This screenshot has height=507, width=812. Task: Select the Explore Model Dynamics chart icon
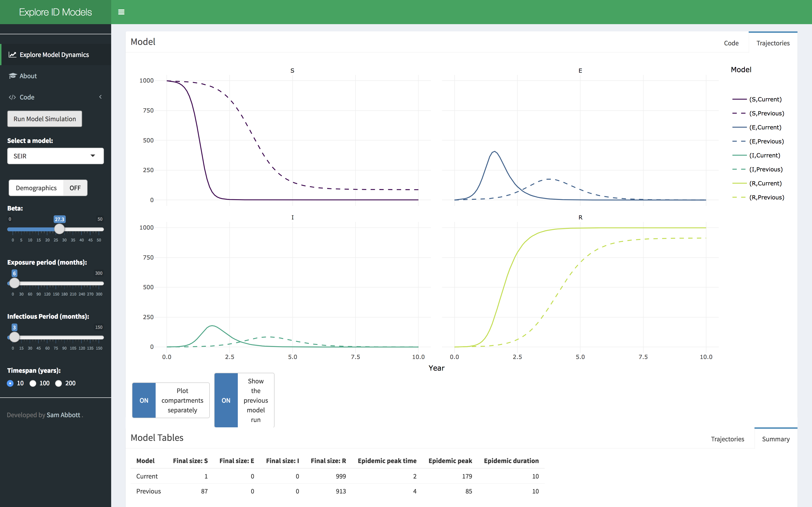tap(12, 54)
